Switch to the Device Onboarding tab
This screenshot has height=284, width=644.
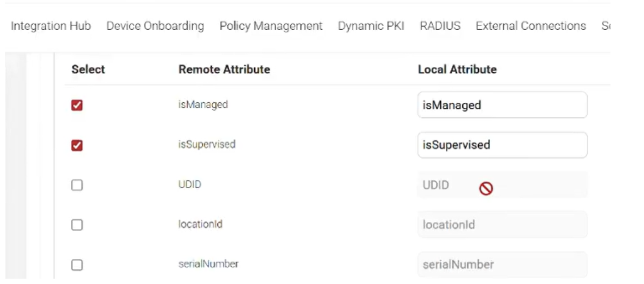[155, 26]
